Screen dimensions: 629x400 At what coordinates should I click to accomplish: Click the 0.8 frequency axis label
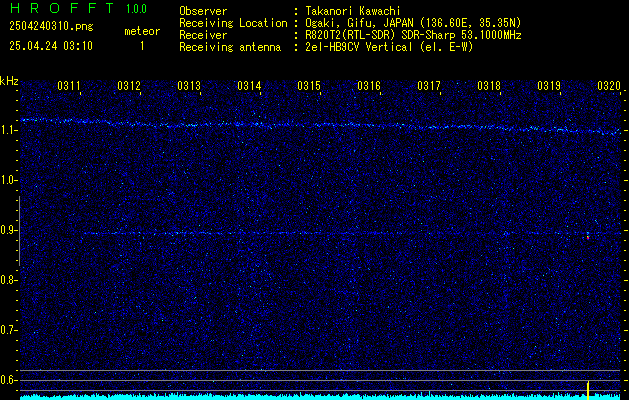[x=7, y=280]
